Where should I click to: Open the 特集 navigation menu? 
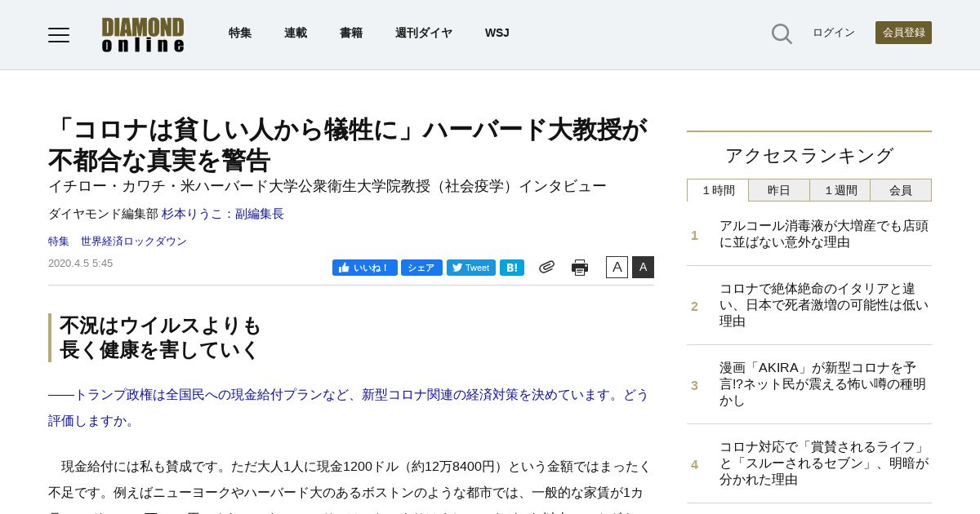240,33
